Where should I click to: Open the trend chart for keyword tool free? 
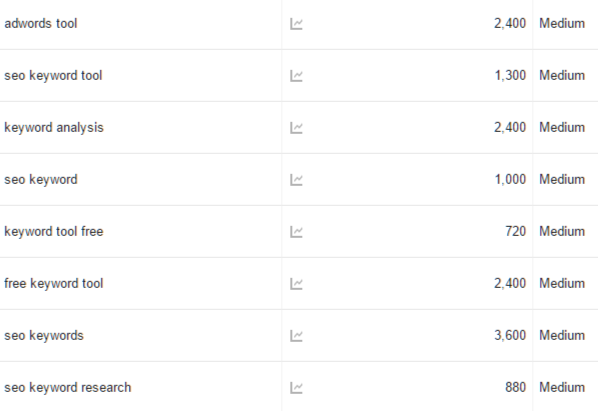[296, 231]
